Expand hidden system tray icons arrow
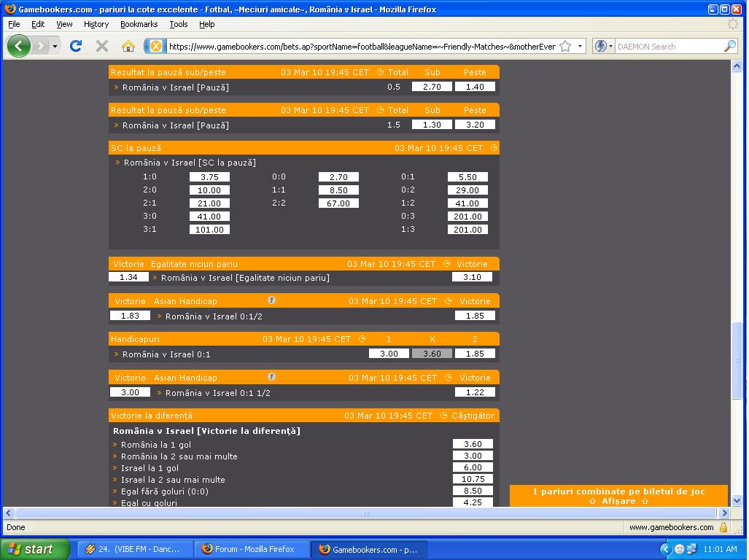 (666, 549)
